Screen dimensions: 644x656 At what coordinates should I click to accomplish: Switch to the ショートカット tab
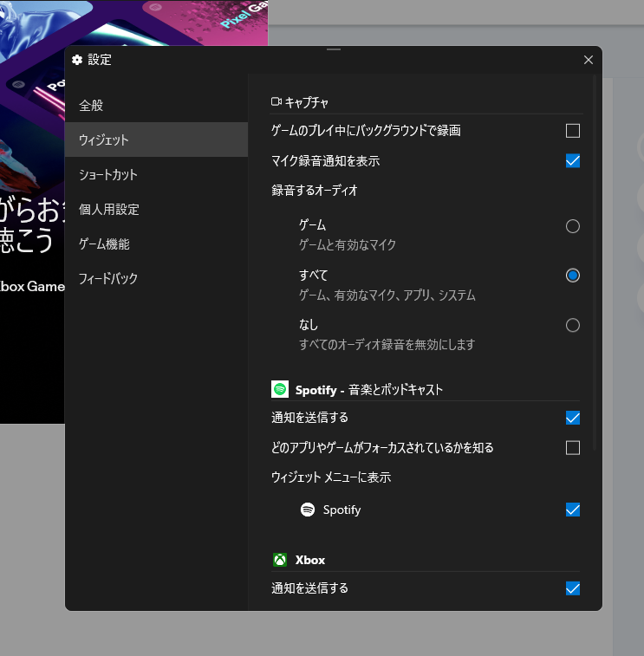click(x=157, y=174)
